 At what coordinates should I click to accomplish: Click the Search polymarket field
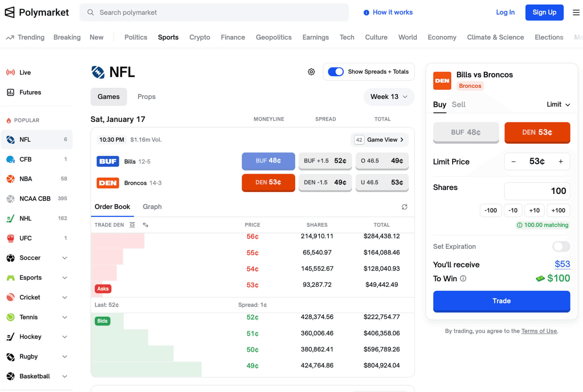[214, 13]
